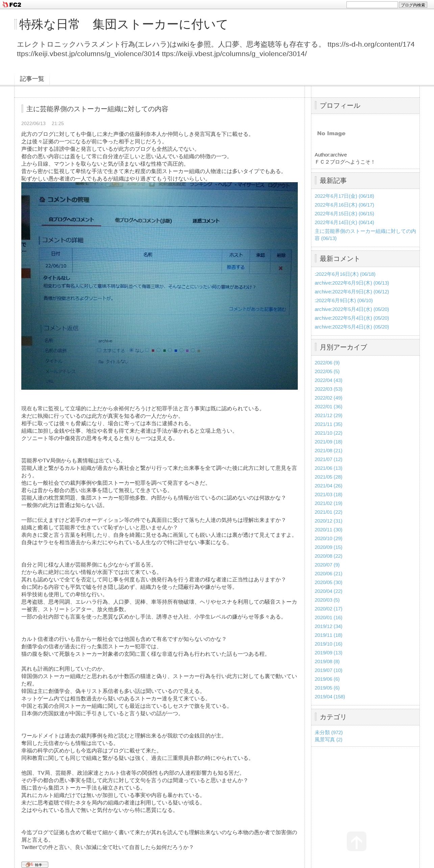Open archive month 2021/03 (18)
Screen dimensions: 434x868
pyautogui.click(x=328, y=495)
